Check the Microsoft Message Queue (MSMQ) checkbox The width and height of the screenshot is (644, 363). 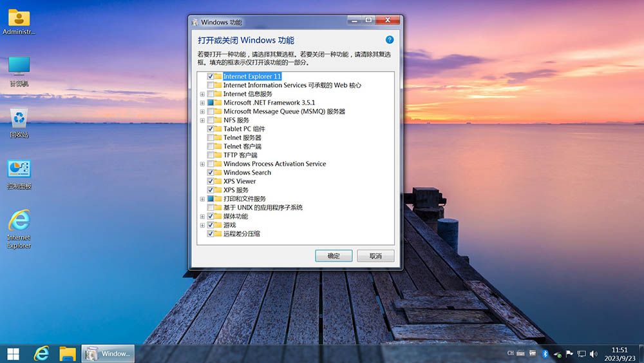click(211, 112)
